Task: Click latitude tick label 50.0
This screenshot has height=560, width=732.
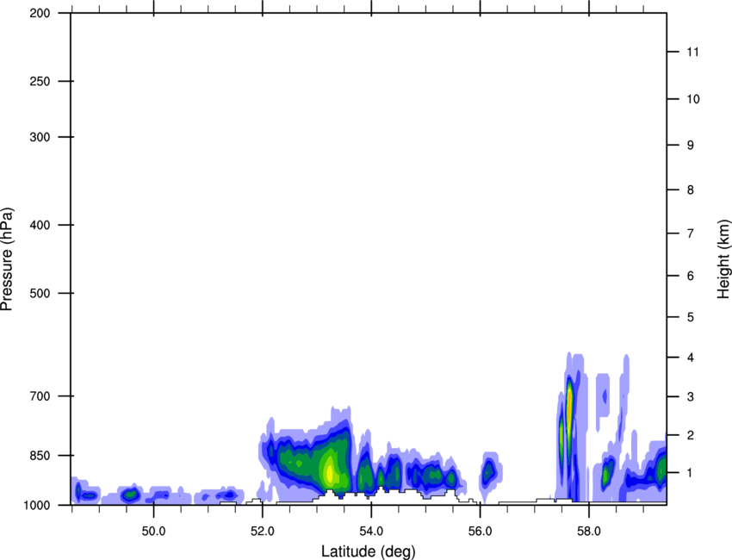Action: [x=153, y=532]
